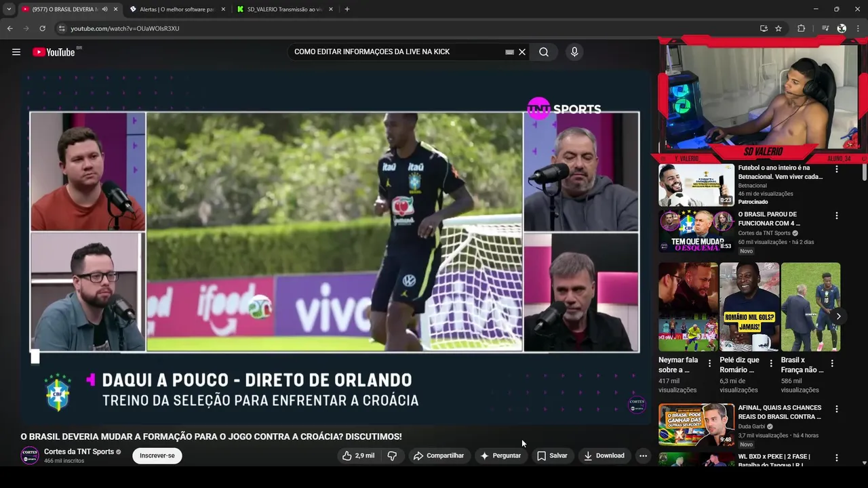Viewport: 868px width, 488px height.
Task: Run search with magnifier button
Action: coord(544,52)
